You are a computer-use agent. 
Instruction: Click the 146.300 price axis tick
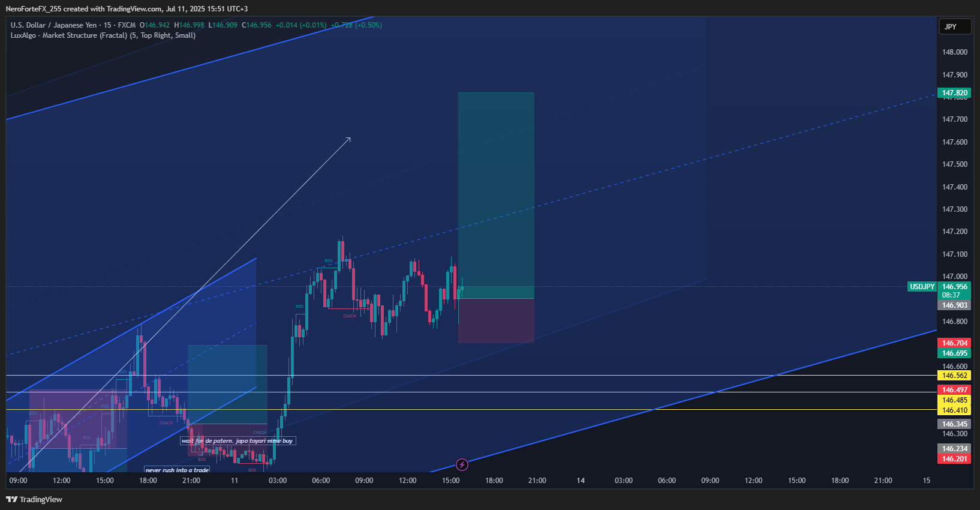tap(954, 434)
